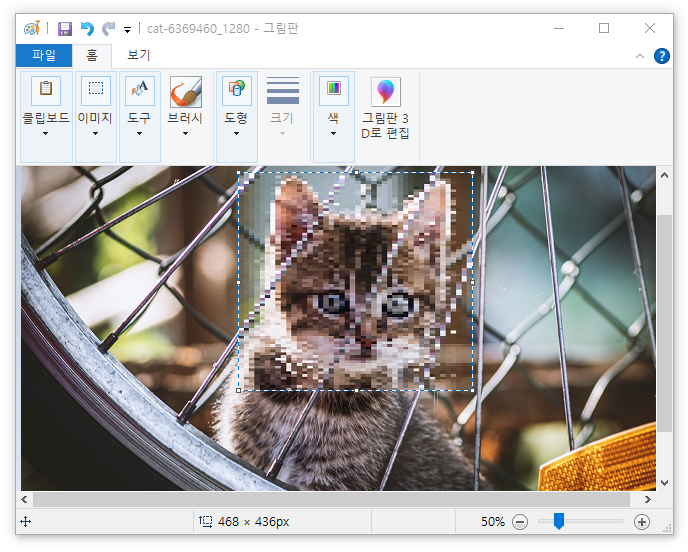Close the 그림판 window

[x=650, y=29]
